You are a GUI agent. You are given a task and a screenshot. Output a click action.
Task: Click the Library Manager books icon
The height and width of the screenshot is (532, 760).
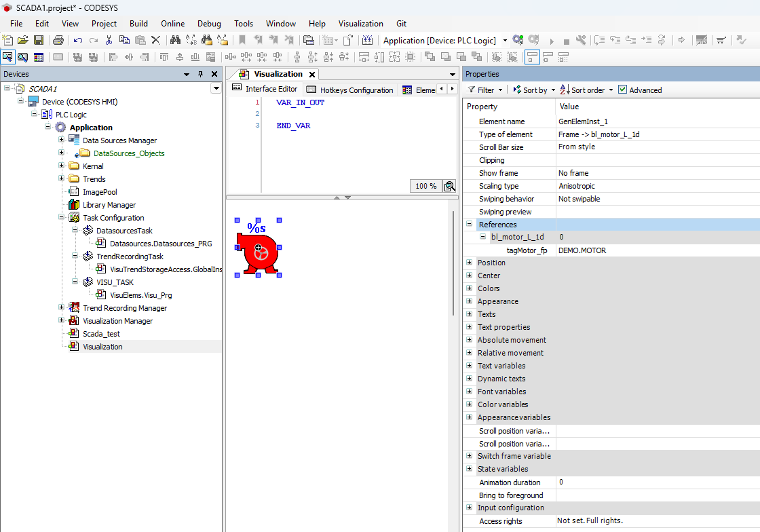74,205
